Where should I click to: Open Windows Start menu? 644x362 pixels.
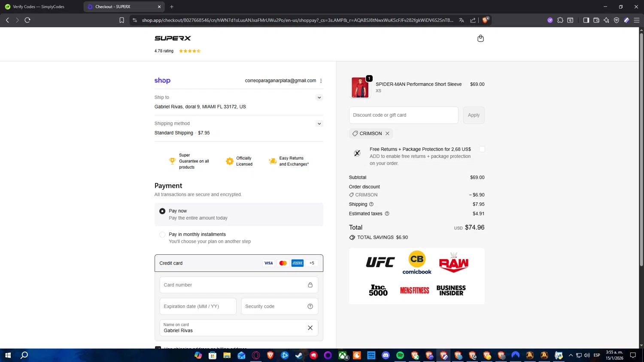pyautogui.click(x=8, y=355)
